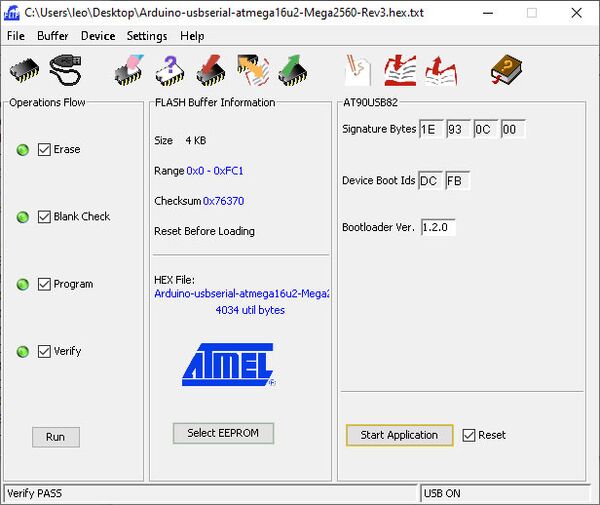Click the Signature Bytes field showing 0C
Viewport: 600px width, 505px height.
tap(486, 129)
